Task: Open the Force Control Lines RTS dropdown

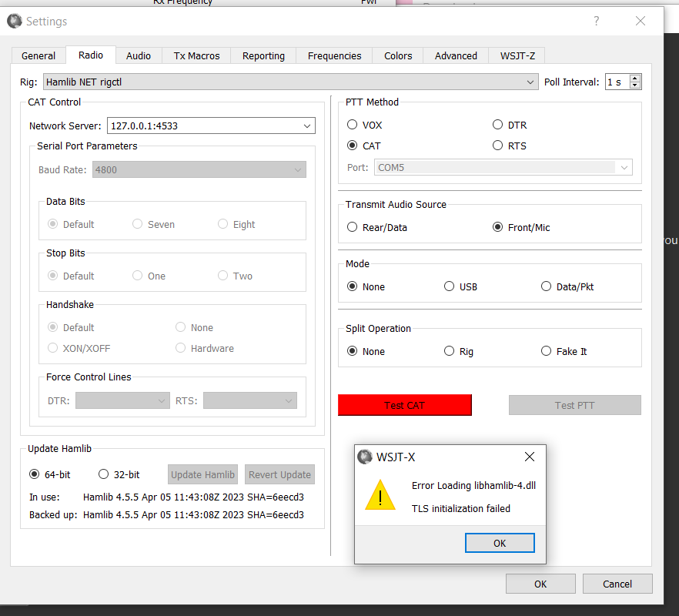Action: tap(250, 400)
